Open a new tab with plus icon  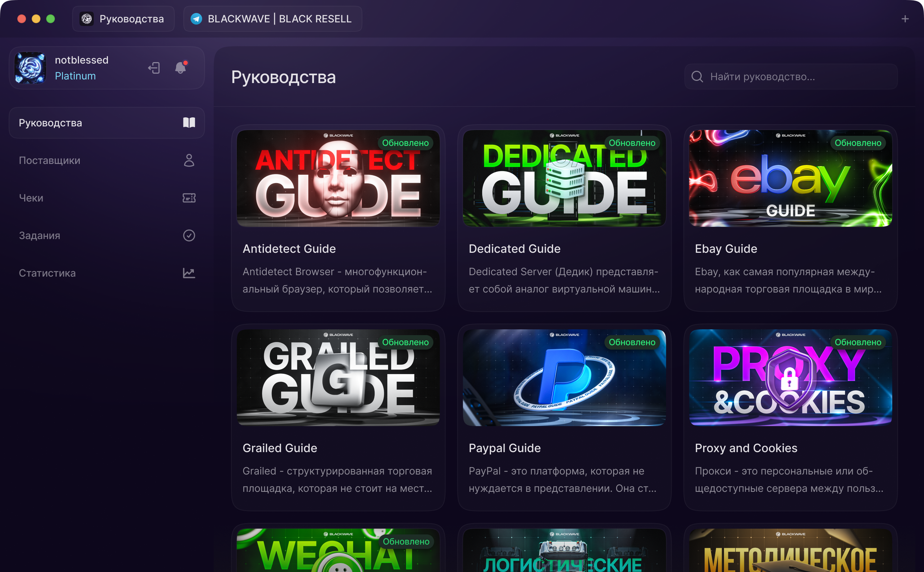(905, 19)
